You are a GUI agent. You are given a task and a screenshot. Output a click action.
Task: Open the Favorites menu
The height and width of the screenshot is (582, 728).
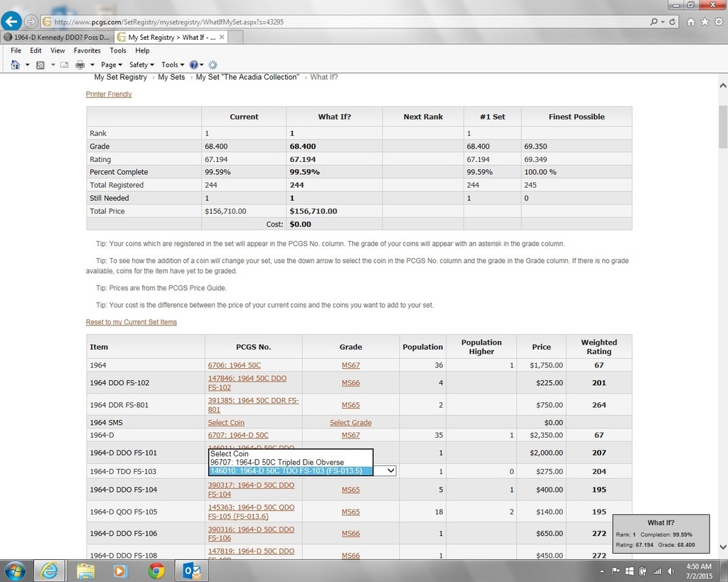(87, 50)
